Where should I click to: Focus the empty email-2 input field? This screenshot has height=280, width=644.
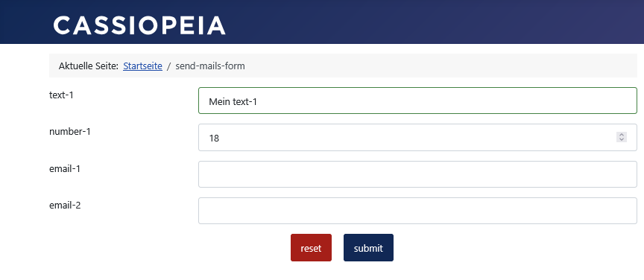tap(417, 211)
